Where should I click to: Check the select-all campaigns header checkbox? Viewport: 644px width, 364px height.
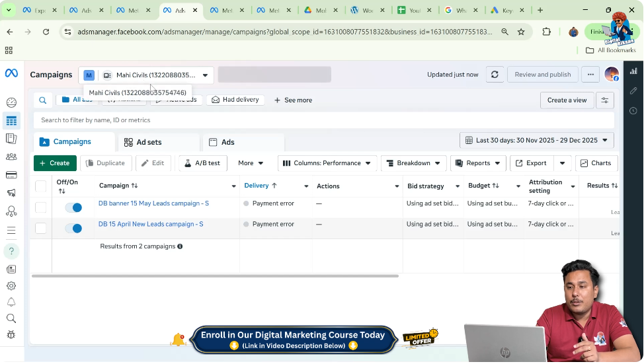click(x=40, y=186)
